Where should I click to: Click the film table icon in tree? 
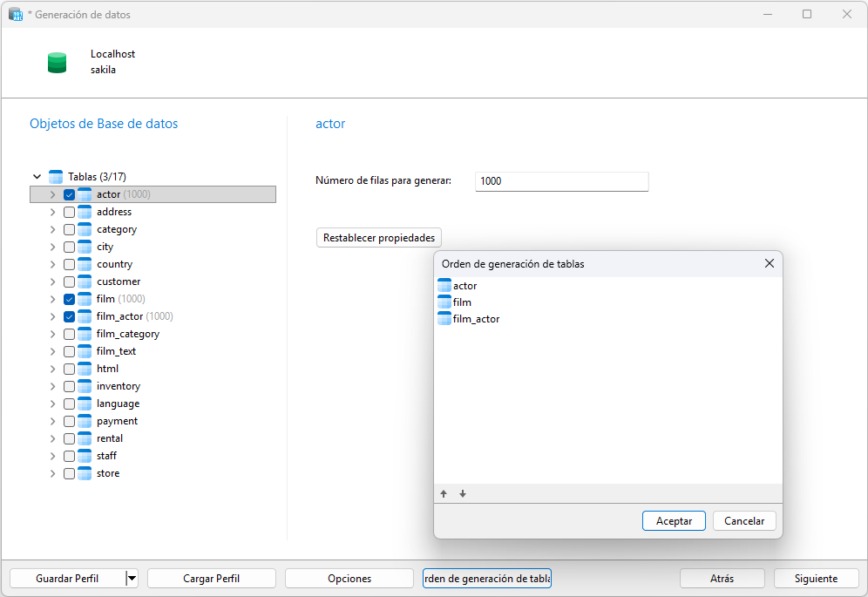tap(85, 299)
